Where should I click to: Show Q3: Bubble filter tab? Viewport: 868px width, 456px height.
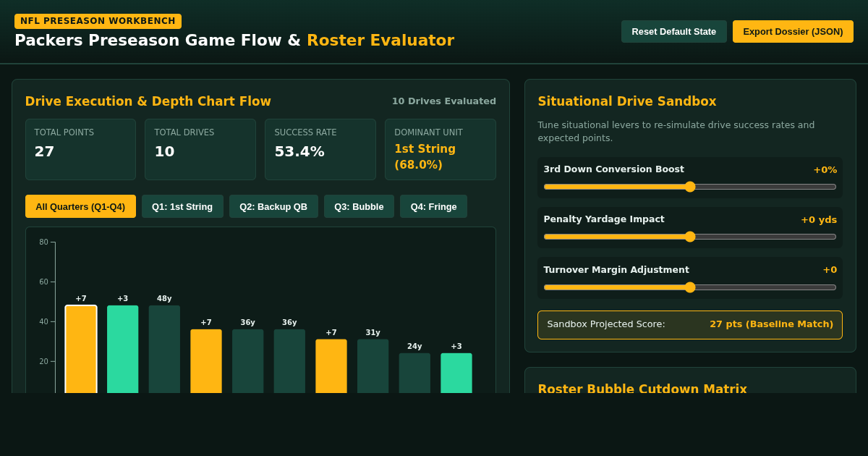(x=359, y=206)
